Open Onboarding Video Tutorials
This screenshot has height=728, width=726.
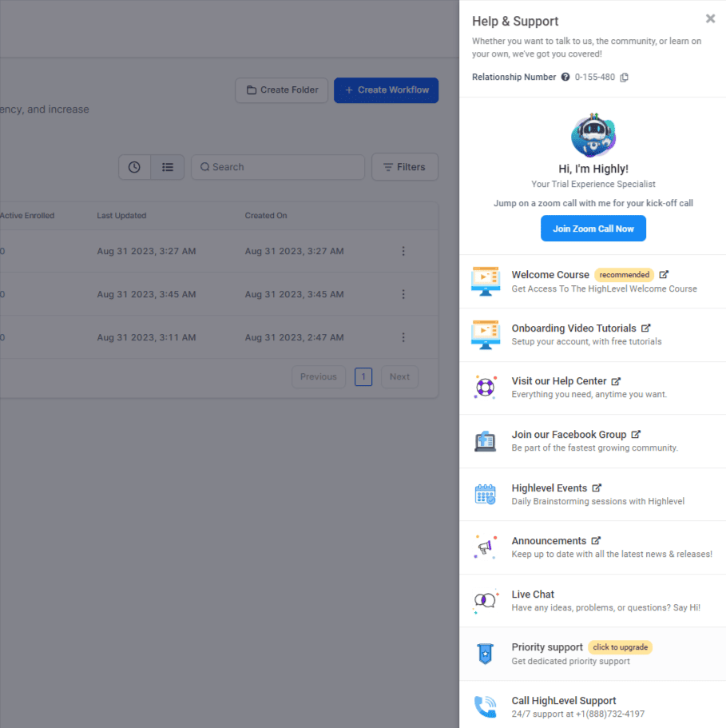(x=573, y=328)
